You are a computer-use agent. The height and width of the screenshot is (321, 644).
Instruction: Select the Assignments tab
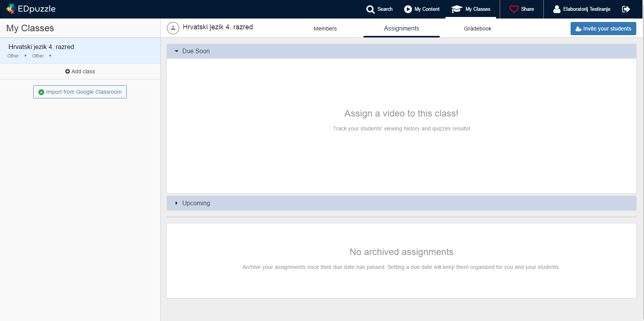401,29
